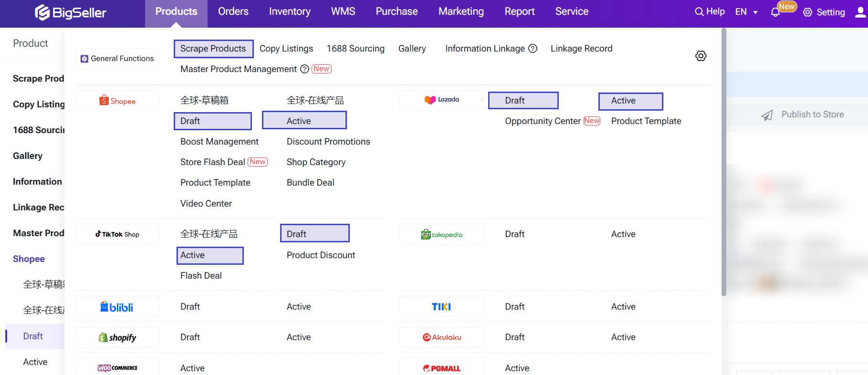
Task: Open the mega menu settings gear icon
Action: pos(701,56)
